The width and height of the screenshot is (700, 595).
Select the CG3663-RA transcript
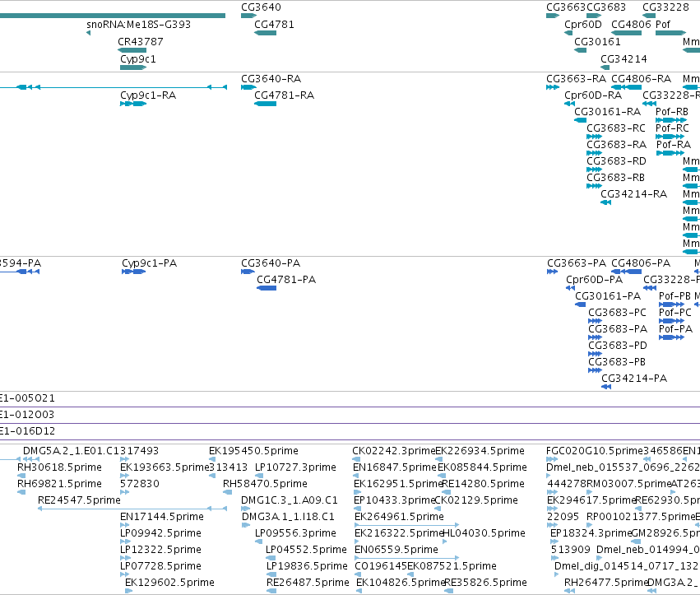(x=553, y=87)
